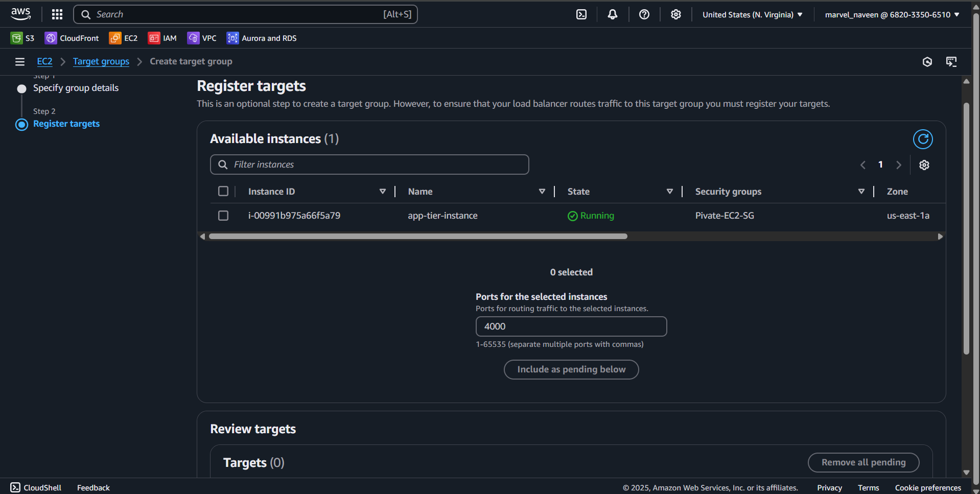The width and height of the screenshot is (980, 494).
Task: Open Feedback link in footer
Action: [94, 488]
